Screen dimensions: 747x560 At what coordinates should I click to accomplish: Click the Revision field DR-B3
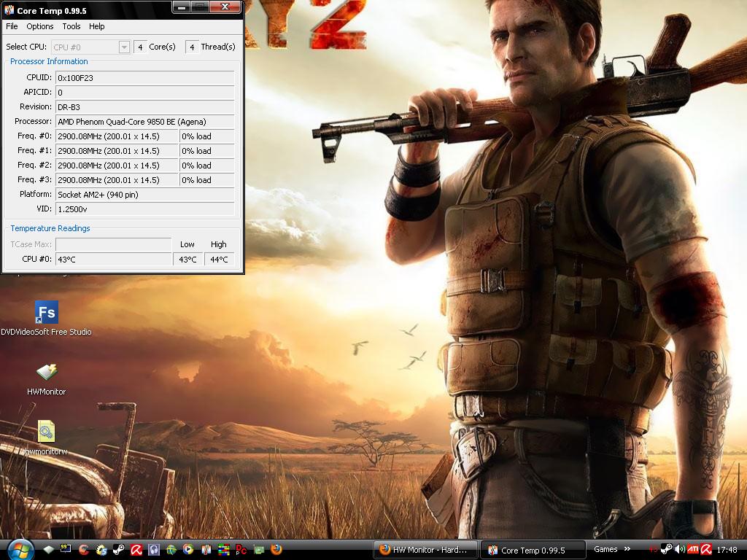[145, 106]
